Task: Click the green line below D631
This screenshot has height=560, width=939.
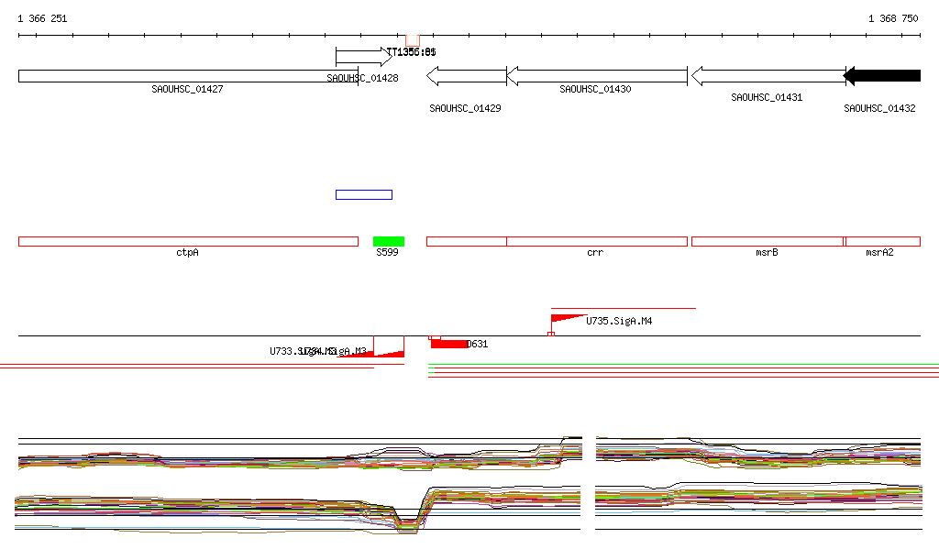Action: tap(683, 365)
